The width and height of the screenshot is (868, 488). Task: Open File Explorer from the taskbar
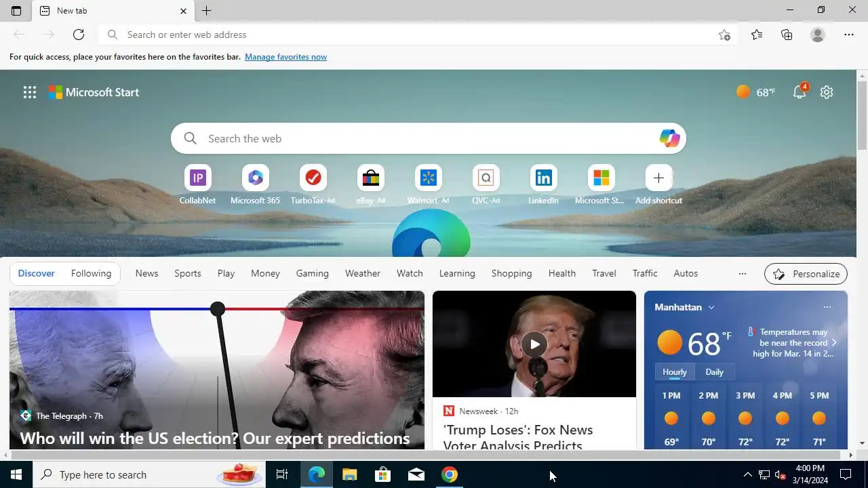[349, 474]
